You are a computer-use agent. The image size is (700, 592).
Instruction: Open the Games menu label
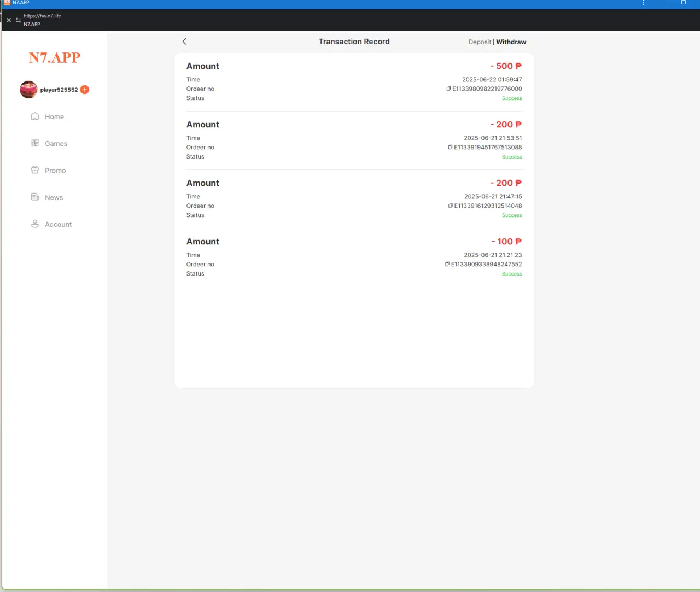tap(56, 144)
